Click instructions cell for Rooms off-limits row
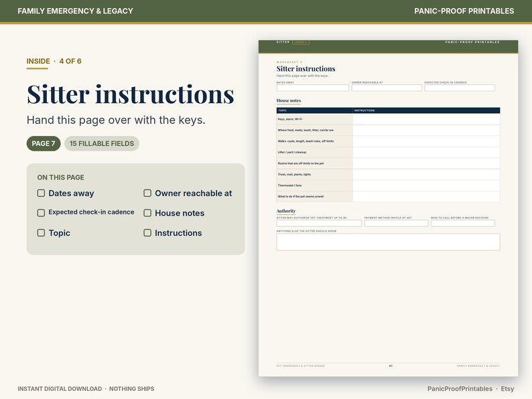This screenshot has width=532, height=399. pos(426,163)
